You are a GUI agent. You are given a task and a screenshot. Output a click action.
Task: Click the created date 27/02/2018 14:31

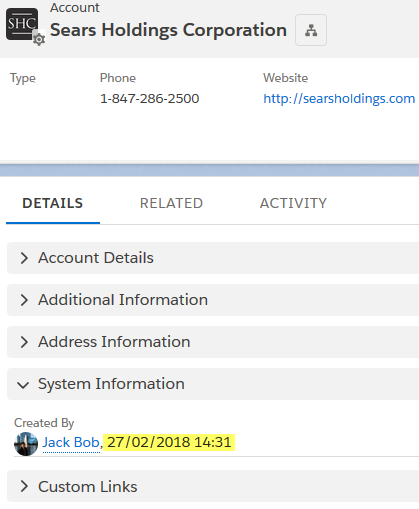click(169, 443)
